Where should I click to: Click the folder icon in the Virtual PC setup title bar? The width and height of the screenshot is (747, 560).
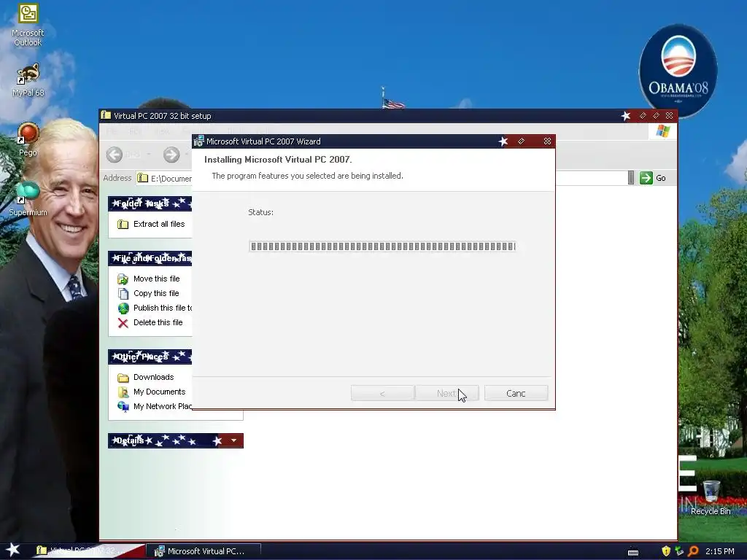106,116
